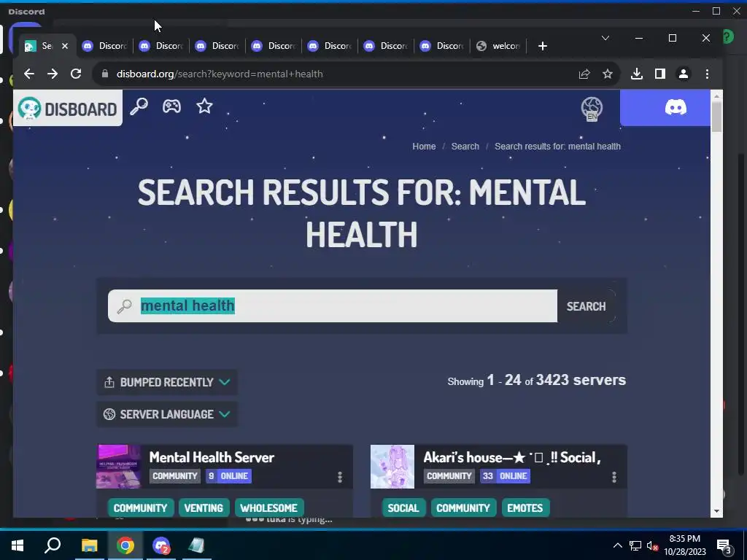Open options menu for Mental Health Server card
Image resolution: width=747 pixels, height=560 pixels.
click(340, 477)
